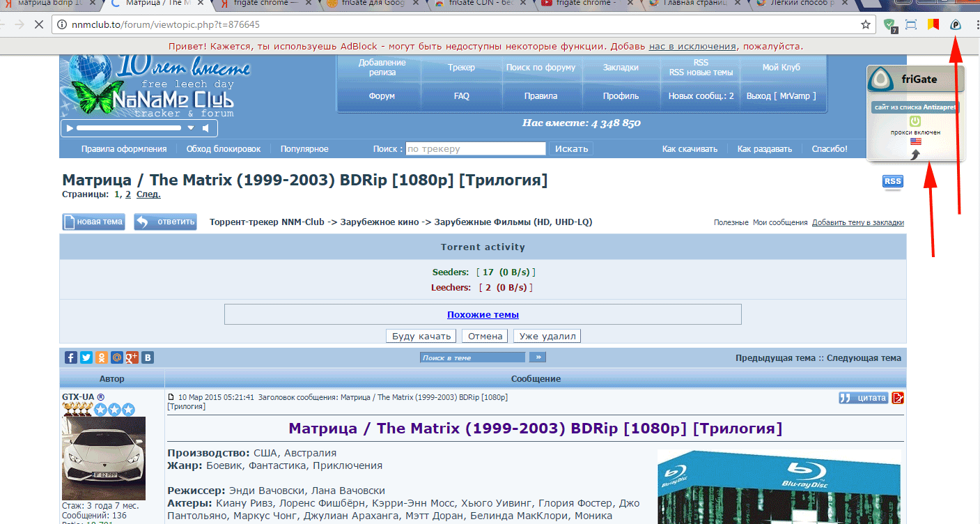
Task: Click the yellow-red bookmark extension icon
Action: (933, 24)
